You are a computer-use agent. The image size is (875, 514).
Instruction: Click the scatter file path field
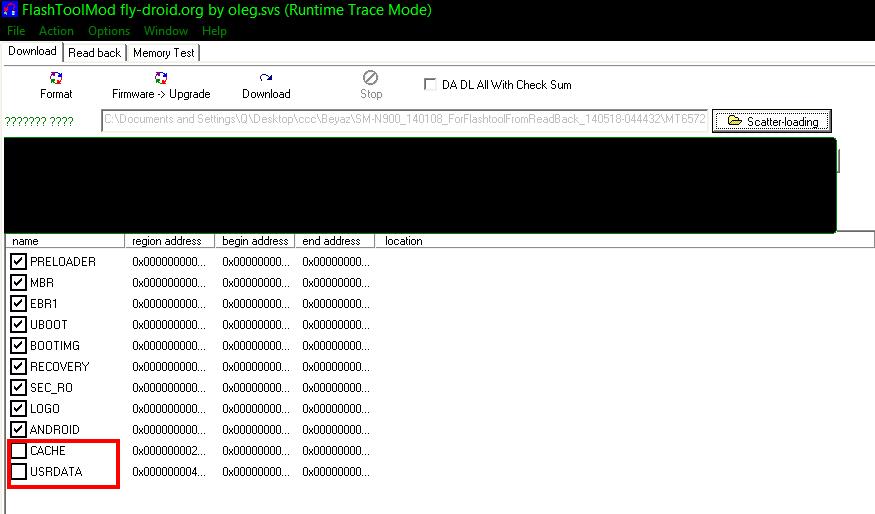404,121
